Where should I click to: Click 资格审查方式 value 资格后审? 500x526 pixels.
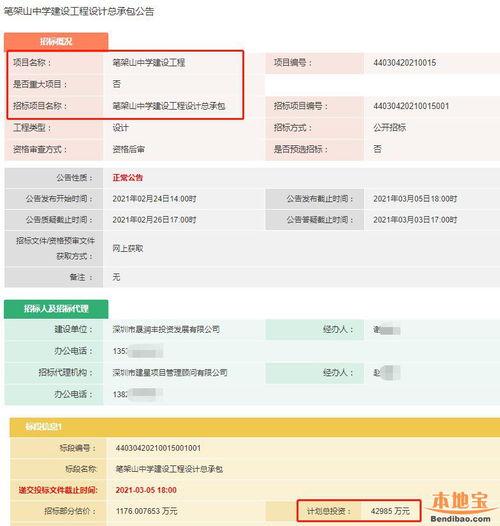pos(129,149)
